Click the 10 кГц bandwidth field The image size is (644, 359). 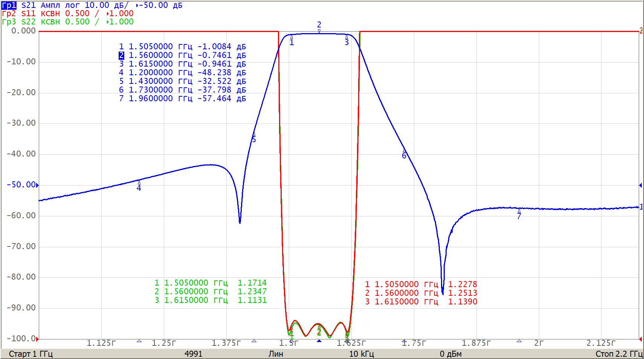click(361, 354)
